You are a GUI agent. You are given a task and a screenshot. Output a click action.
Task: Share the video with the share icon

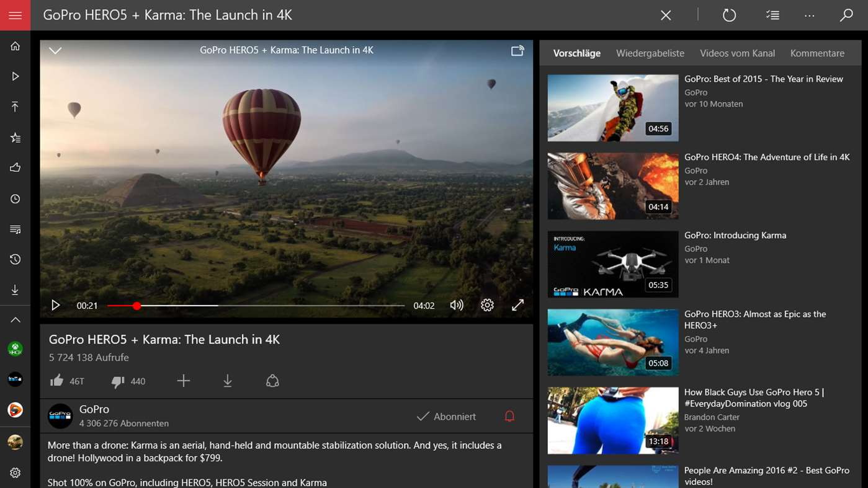coord(272,381)
